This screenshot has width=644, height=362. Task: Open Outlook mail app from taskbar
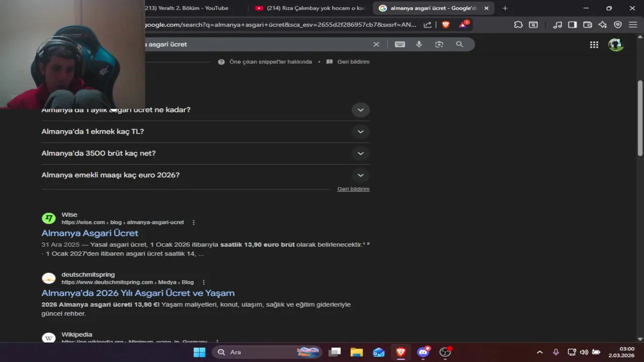pos(379,352)
